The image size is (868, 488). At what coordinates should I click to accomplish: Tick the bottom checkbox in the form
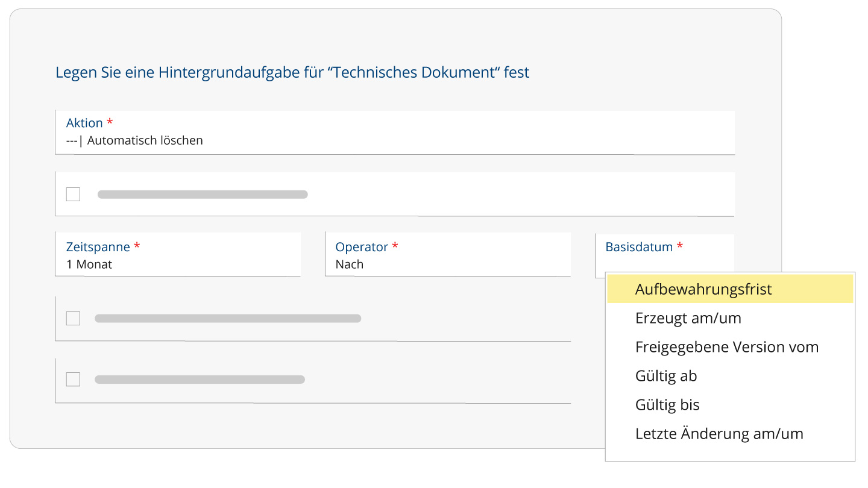pos(73,379)
